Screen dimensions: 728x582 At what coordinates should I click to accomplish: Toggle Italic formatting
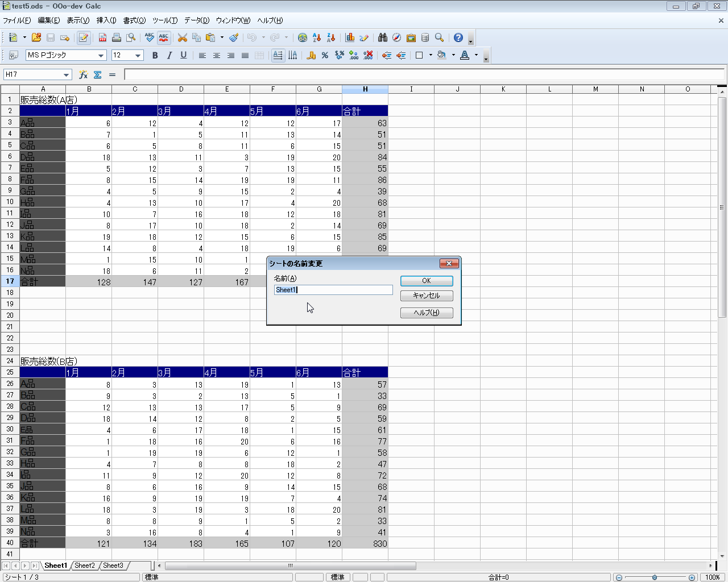point(169,56)
